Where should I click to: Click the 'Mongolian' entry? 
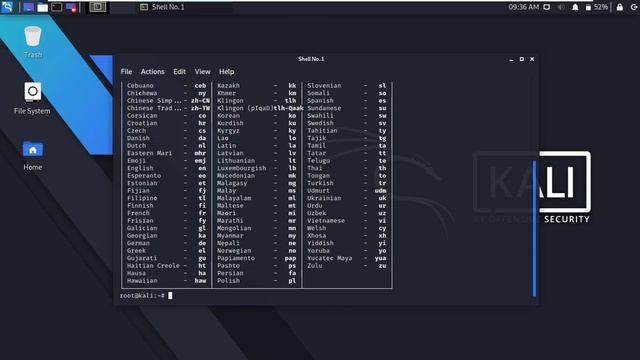click(234, 228)
